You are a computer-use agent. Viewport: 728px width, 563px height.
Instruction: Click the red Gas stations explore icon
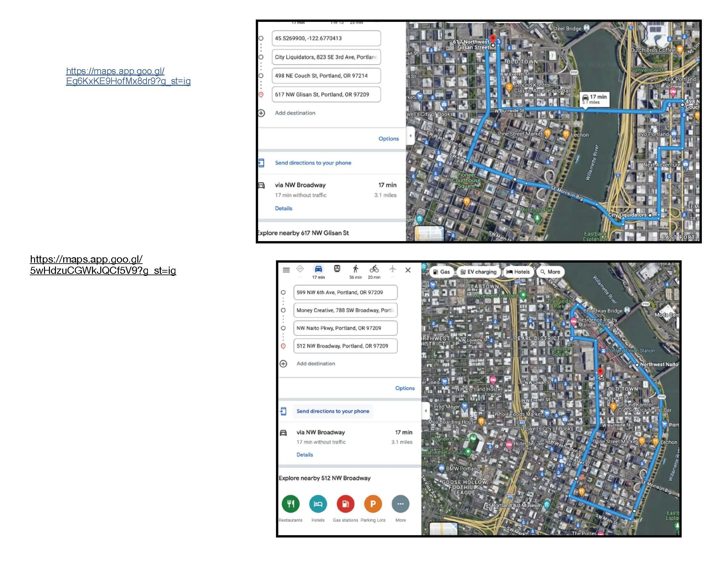(x=346, y=504)
